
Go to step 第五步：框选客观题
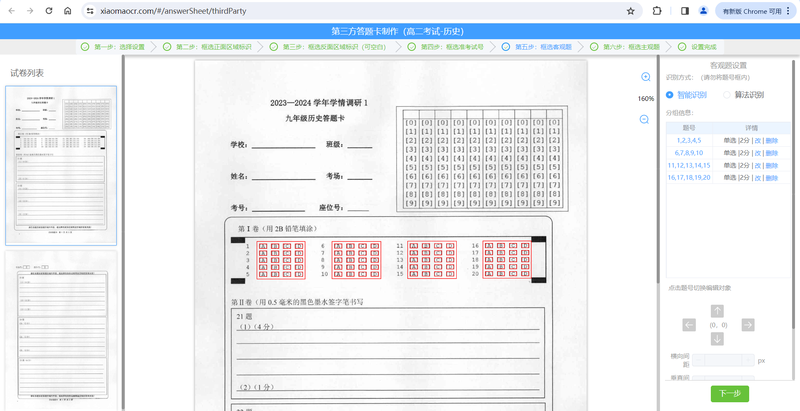[x=537, y=47]
